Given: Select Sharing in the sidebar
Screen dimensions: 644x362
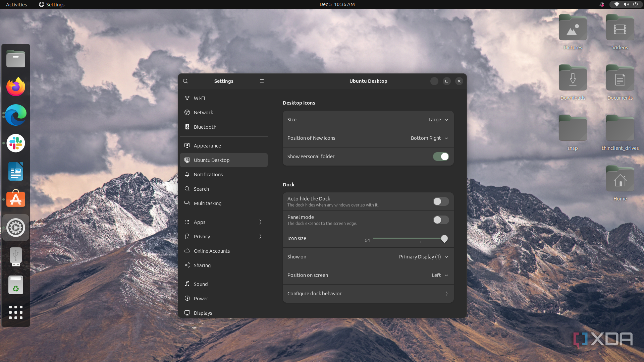Looking at the screenshot, I should coord(224,265).
